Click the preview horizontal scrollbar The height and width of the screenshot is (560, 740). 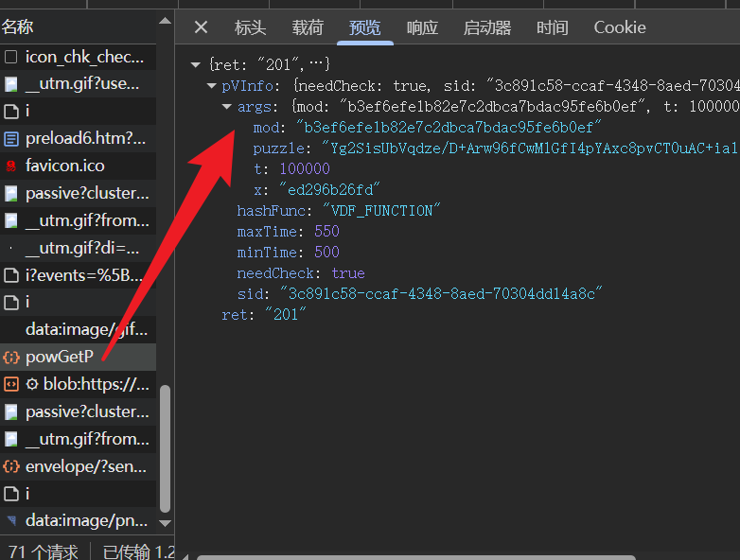416,558
